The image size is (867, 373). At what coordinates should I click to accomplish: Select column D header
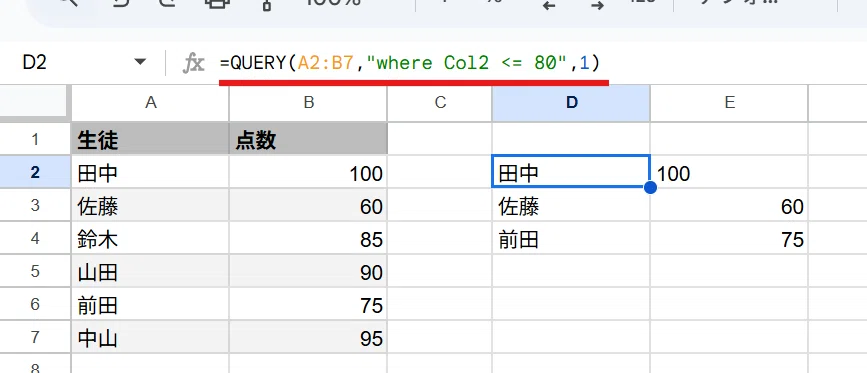(571, 102)
